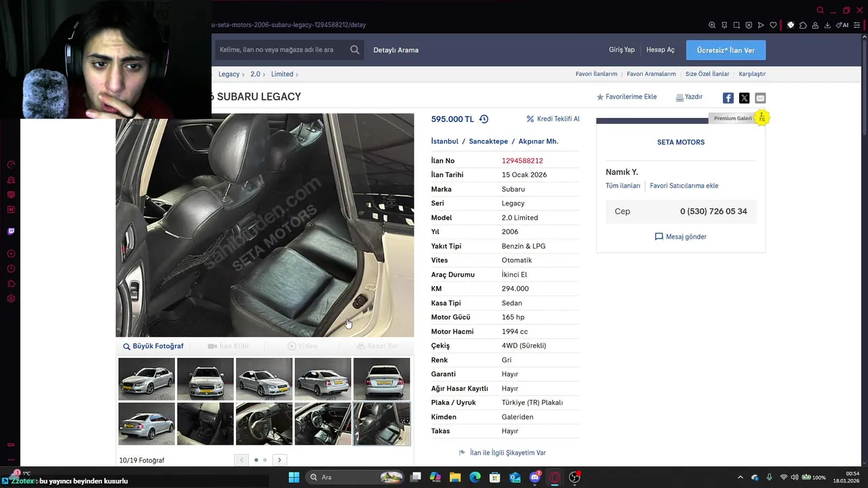Select the second thumbnail page dot
Viewport: 868px width, 488px height.
264,460
